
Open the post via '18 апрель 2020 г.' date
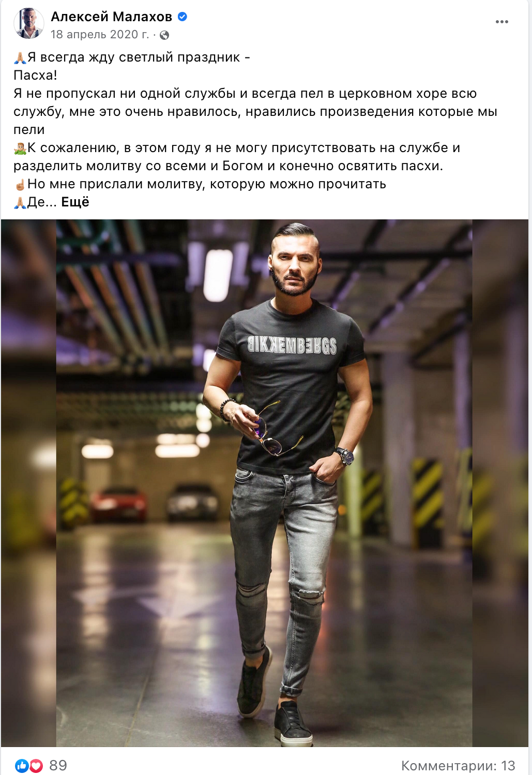(100, 35)
